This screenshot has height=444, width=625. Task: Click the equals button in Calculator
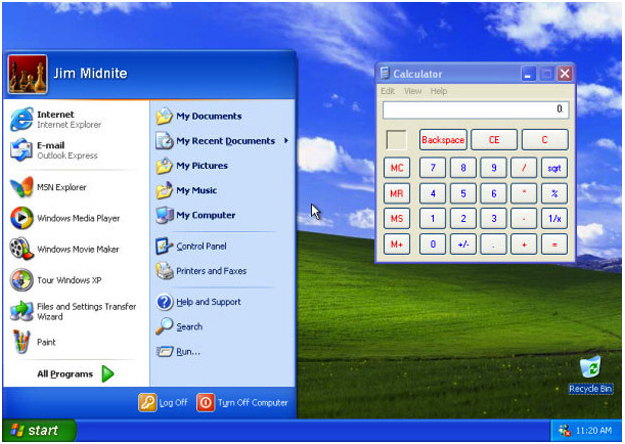pyautogui.click(x=554, y=244)
